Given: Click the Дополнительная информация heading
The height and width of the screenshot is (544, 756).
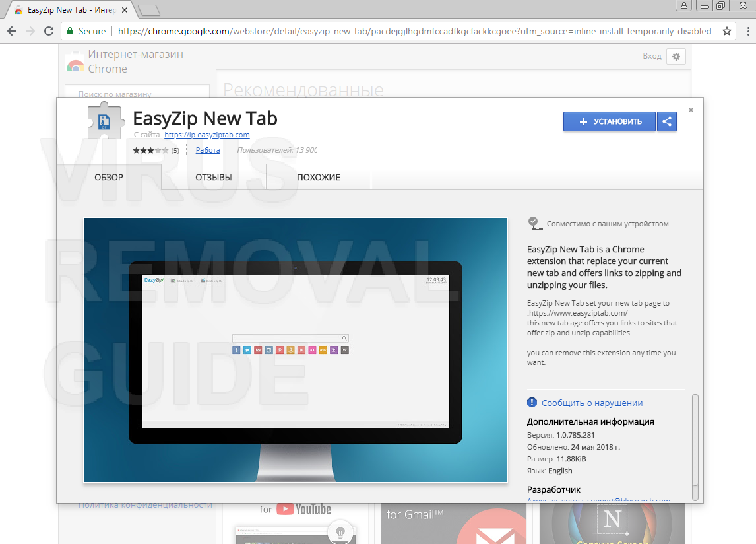Looking at the screenshot, I should click(590, 422).
